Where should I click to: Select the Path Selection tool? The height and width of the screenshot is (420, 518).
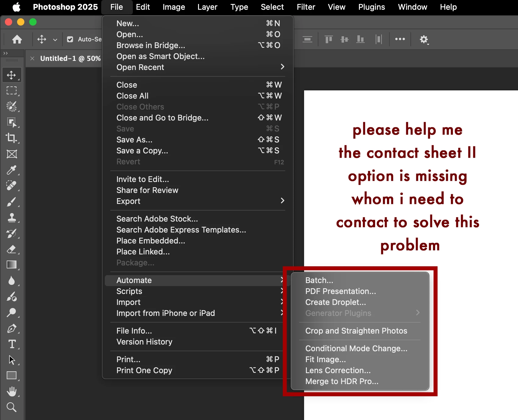click(x=12, y=360)
